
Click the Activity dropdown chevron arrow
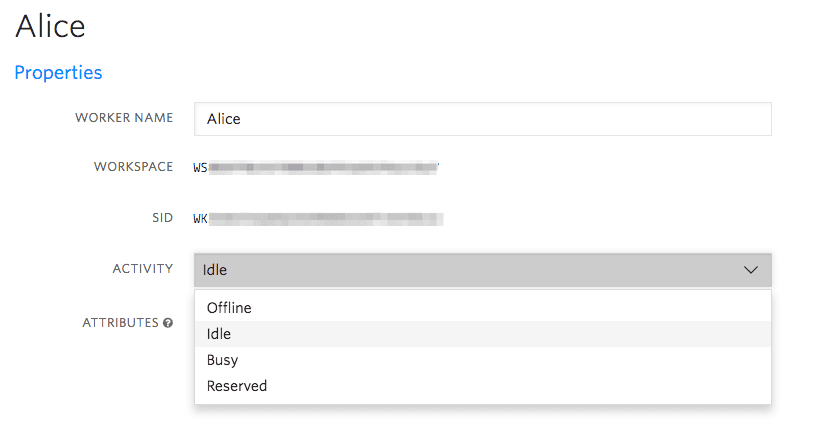751,270
